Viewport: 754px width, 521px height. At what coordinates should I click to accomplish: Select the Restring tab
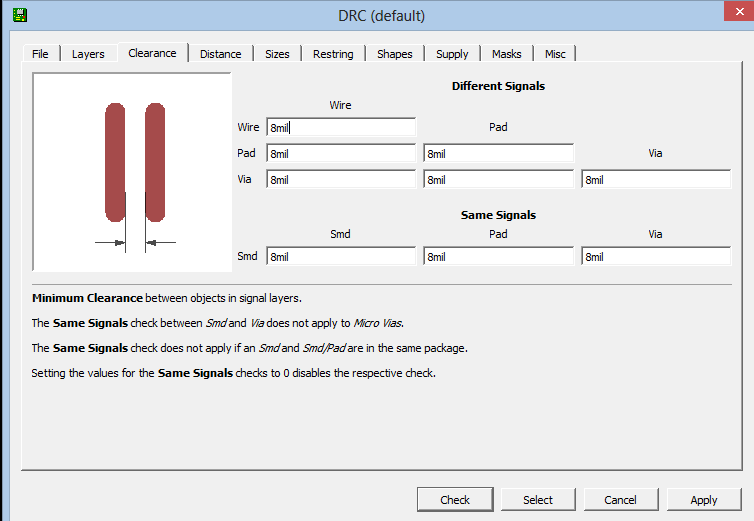click(333, 54)
